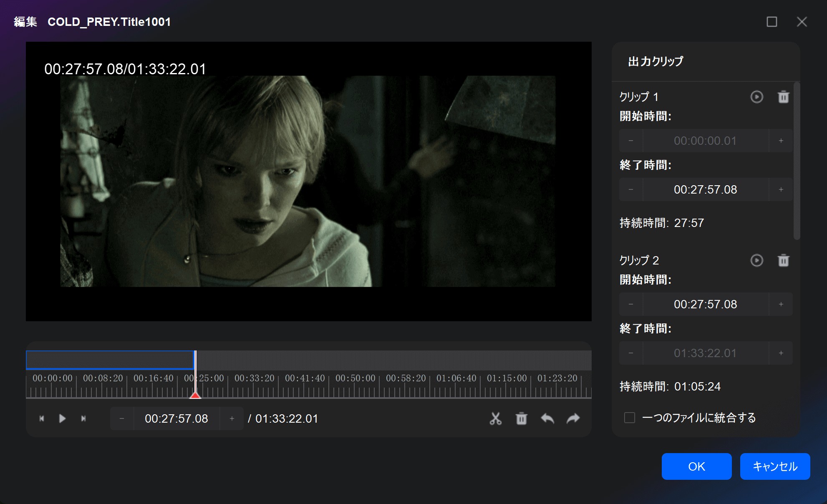Seek to 00:50:00 on the timeline ruler
The height and width of the screenshot is (504, 827).
tap(356, 378)
